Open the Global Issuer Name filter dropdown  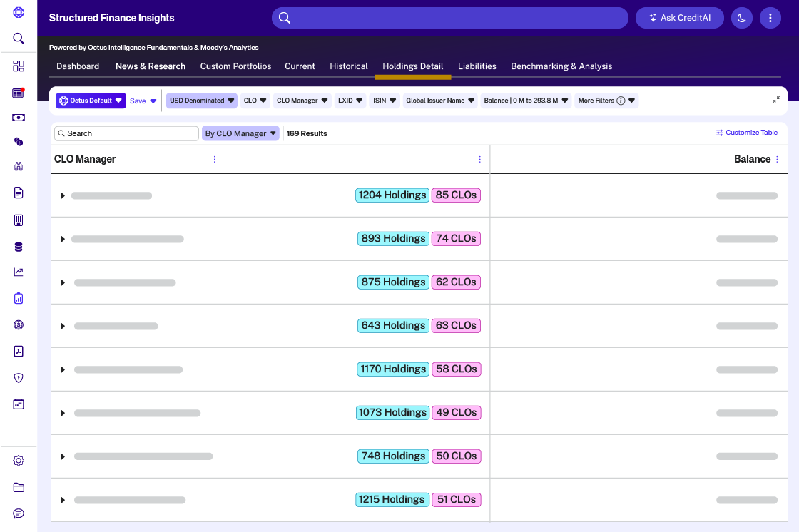(x=440, y=101)
